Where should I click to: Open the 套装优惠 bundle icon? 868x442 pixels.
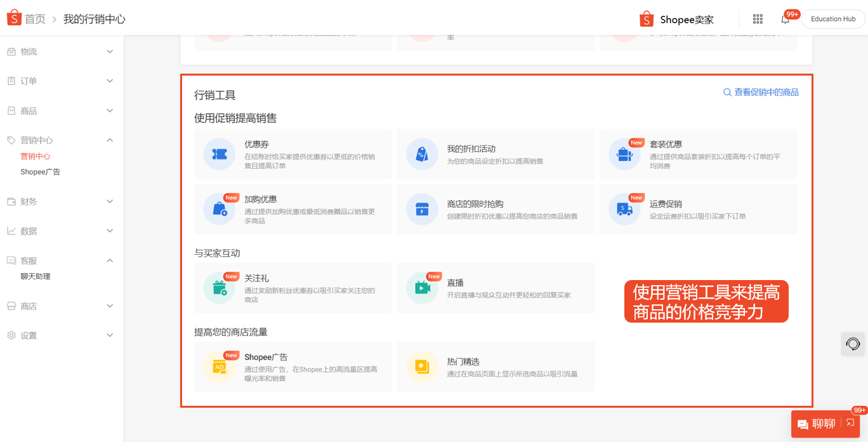[624, 154]
